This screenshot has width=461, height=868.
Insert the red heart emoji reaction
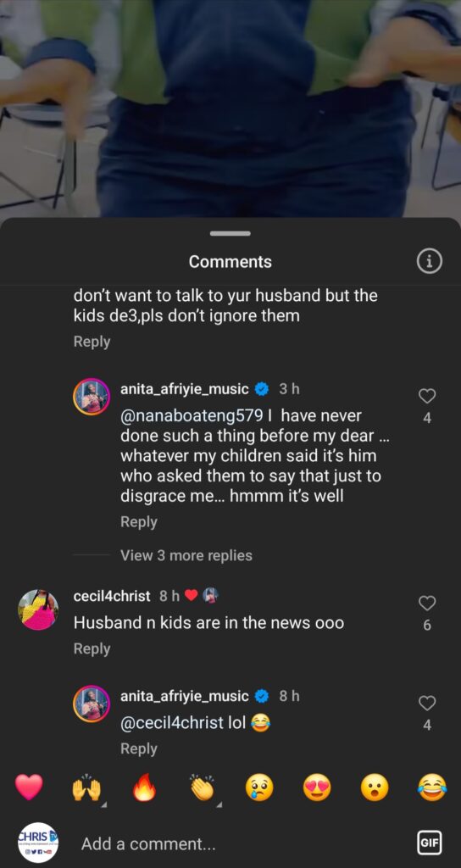click(x=29, y=787)
